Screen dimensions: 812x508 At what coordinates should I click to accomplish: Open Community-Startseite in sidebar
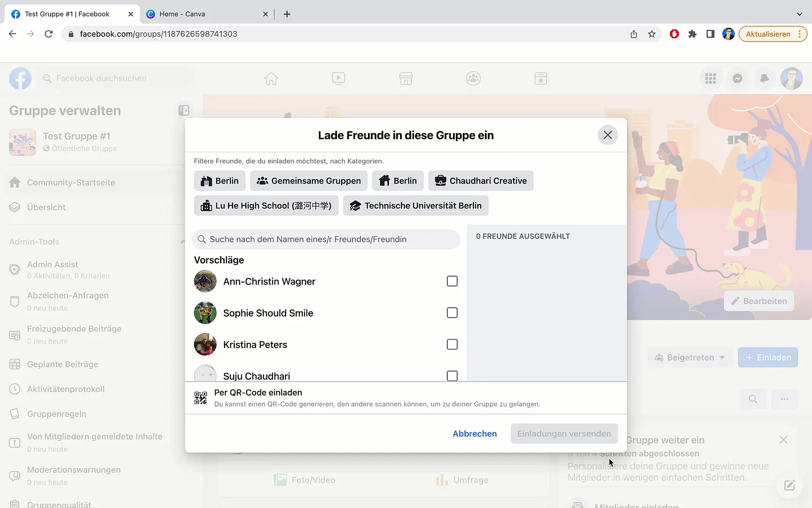tap(94, 183)
